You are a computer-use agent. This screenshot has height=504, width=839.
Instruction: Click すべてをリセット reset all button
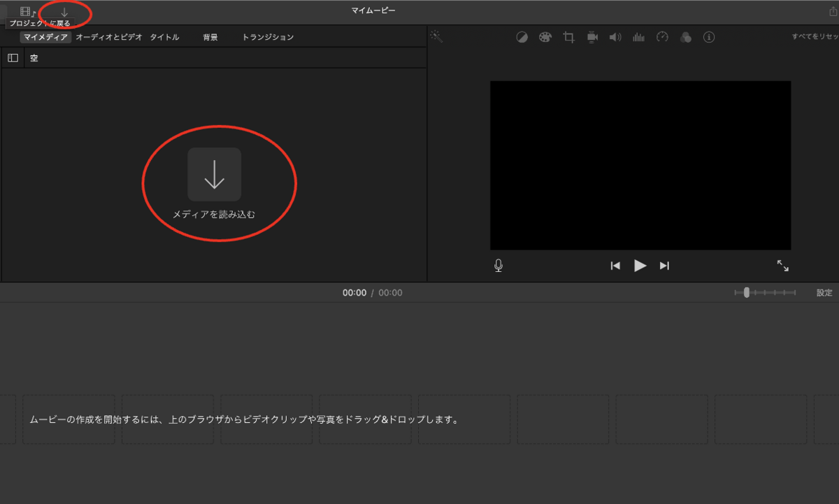[815, 37]
